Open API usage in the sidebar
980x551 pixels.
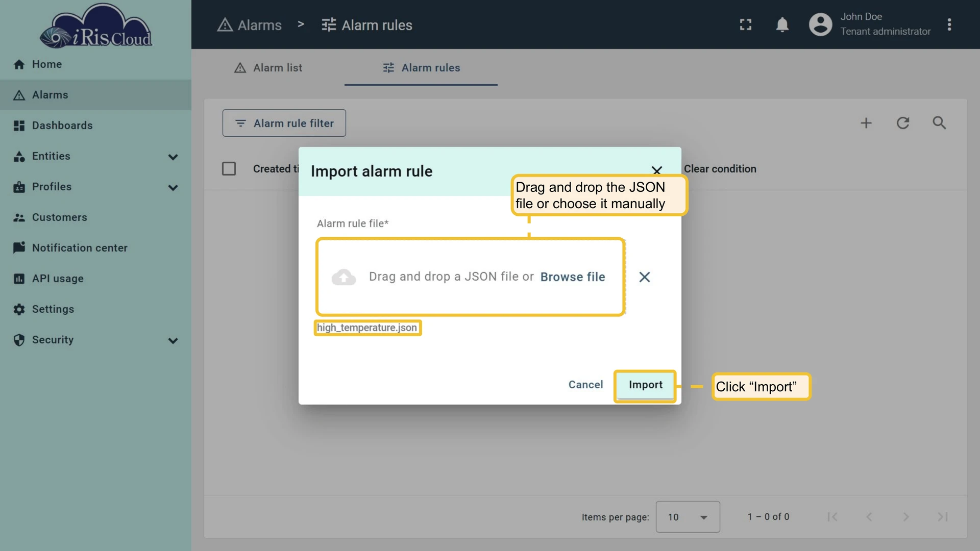point(95,279)
